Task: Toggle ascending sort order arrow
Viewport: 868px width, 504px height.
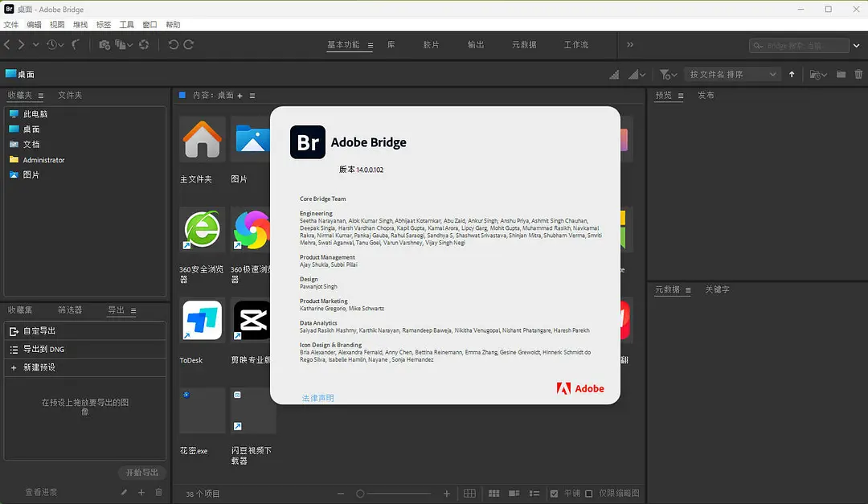Action: pyautogui.click(x=792, y=75)
